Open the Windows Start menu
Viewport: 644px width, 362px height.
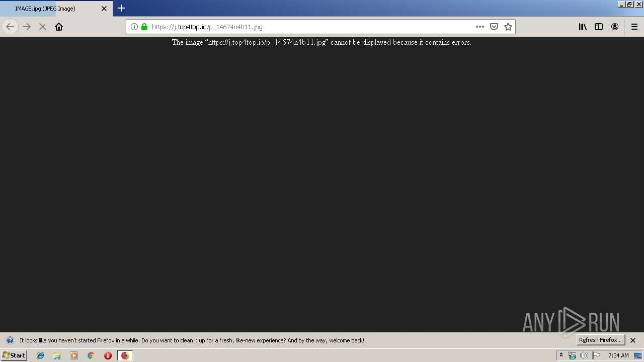14,355
